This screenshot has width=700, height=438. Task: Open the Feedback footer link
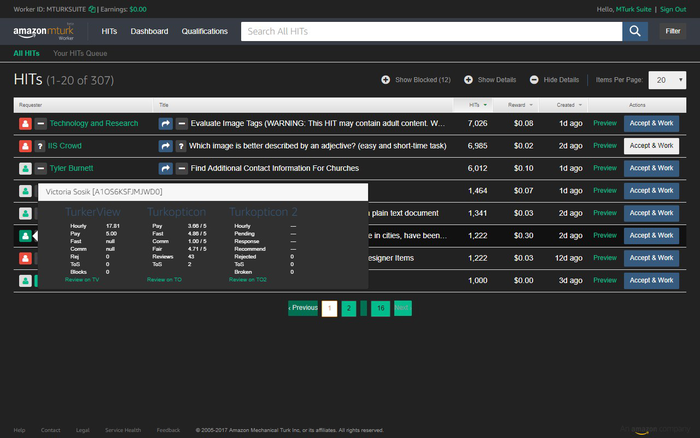168,430
